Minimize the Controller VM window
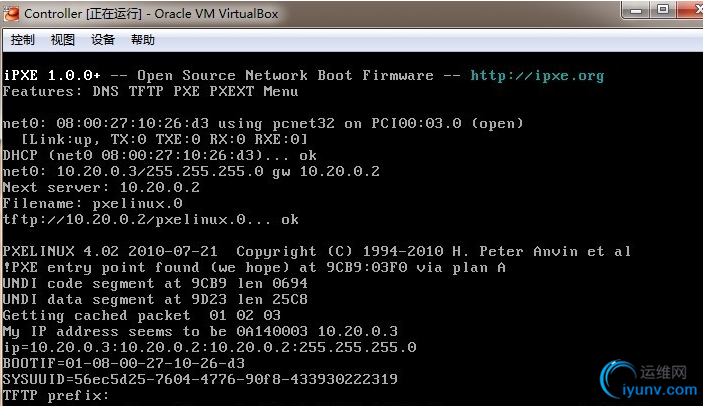Viewport: 703px width, 406px height. (636, 10)
